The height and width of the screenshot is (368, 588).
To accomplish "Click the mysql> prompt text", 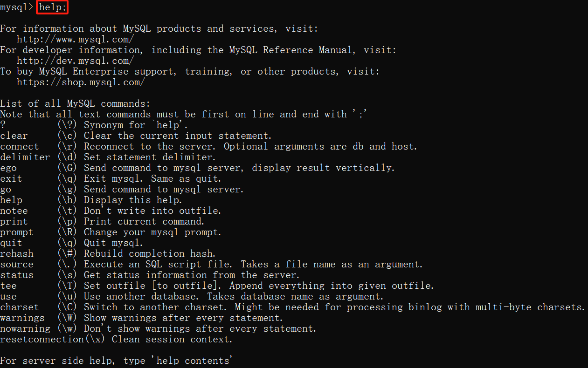I will click(17, 7).
